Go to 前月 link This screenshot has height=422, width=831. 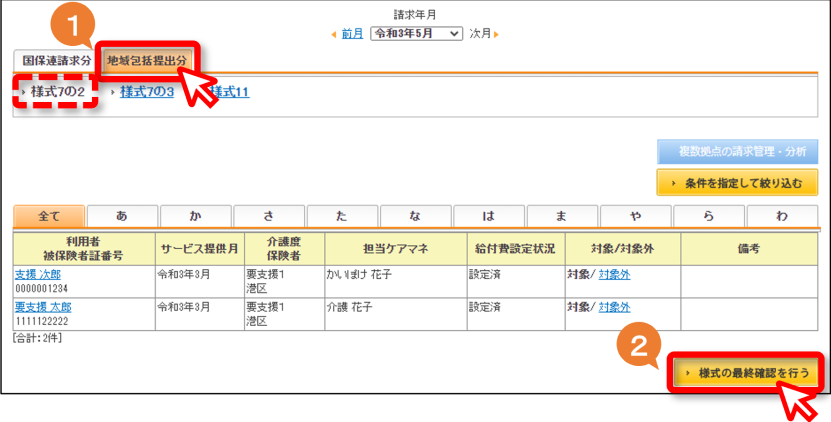(352, 34)
